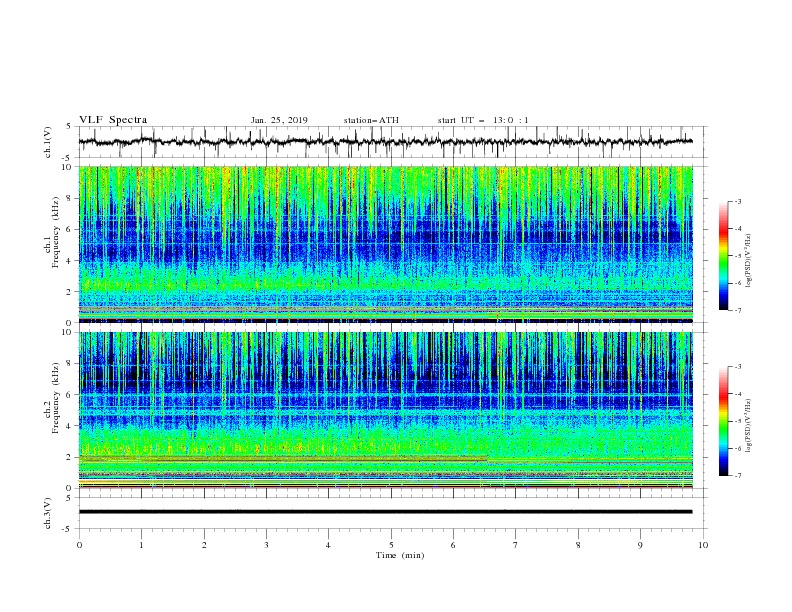Click the "-5" label on ch.2 colorbar
The height and width of the screenshot is (612, 792).
coord(738,421)
